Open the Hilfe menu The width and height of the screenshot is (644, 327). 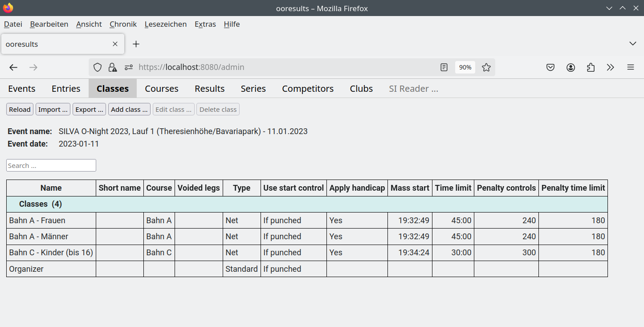coord(232,24)
